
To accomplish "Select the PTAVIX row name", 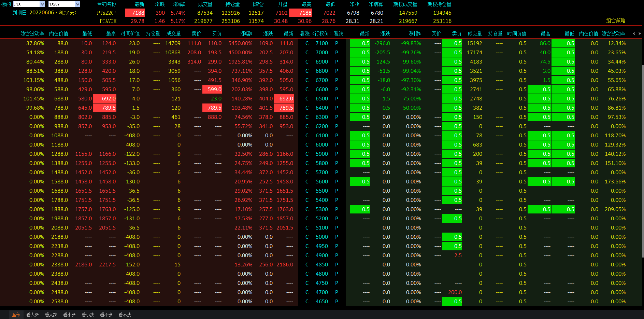I will [108, 21].
